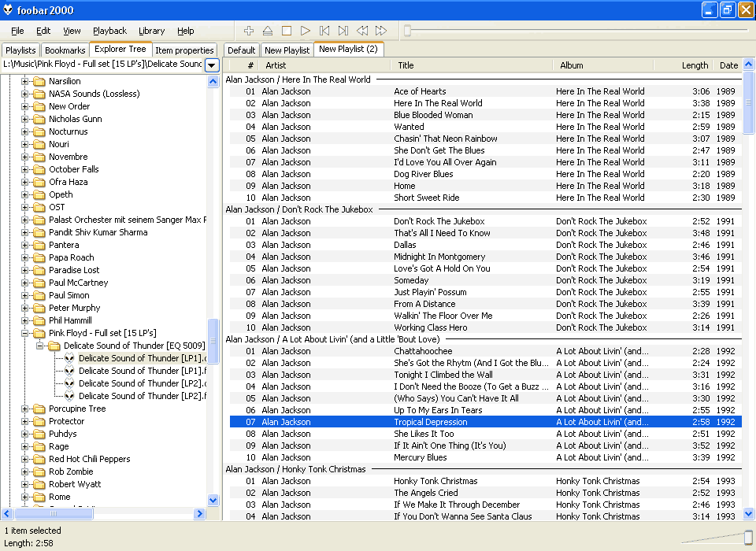Click the Porcupine Tree folder icon
The image size is (756, 551).
(39, 409)
